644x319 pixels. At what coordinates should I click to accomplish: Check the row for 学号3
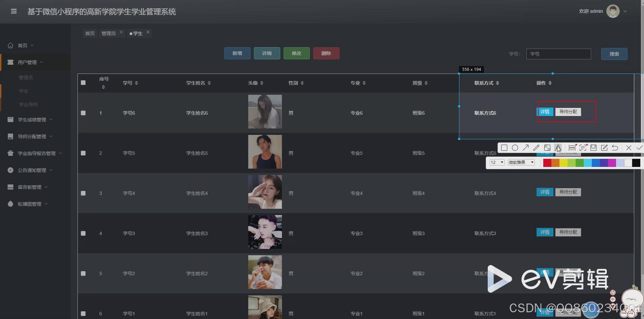(83, 233)
